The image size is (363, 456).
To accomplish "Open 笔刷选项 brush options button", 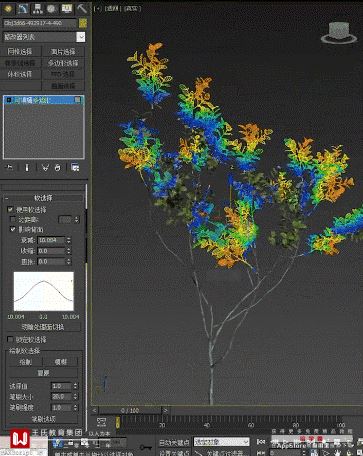I will point(43,419).
